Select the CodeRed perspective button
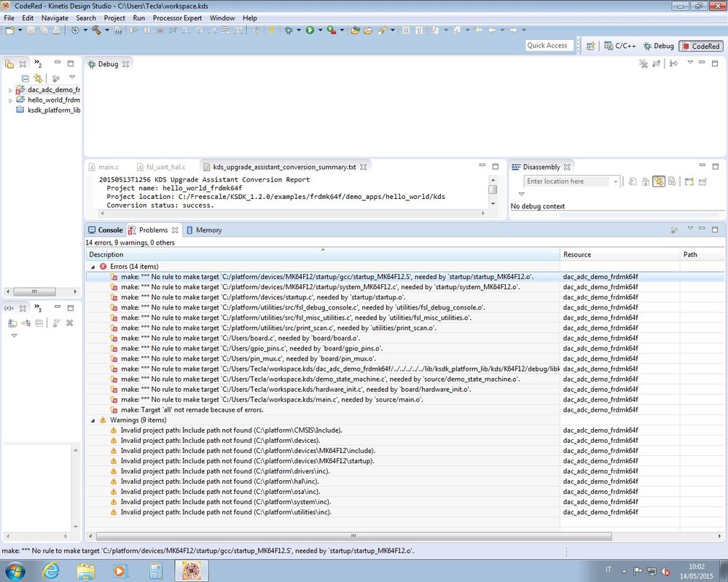The width and height of the screenshot is (728, 582). (700, 46)
